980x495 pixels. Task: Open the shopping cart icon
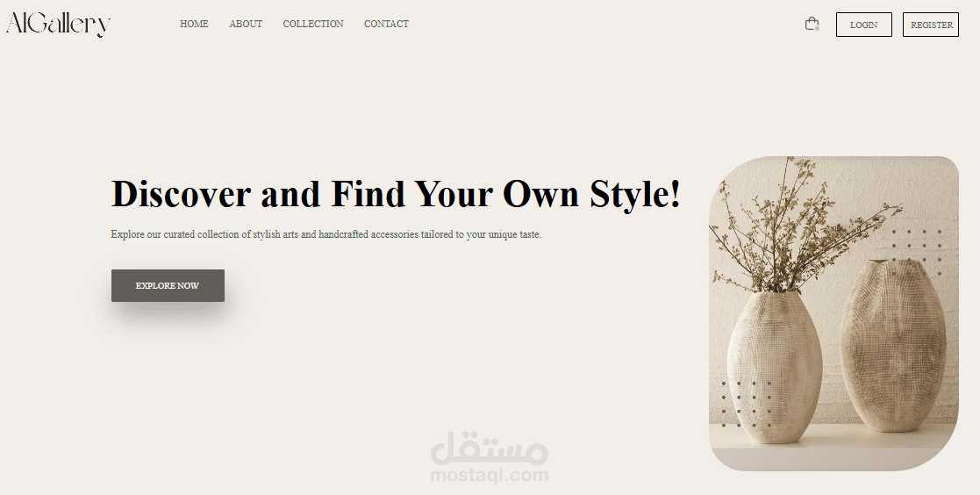812,24
